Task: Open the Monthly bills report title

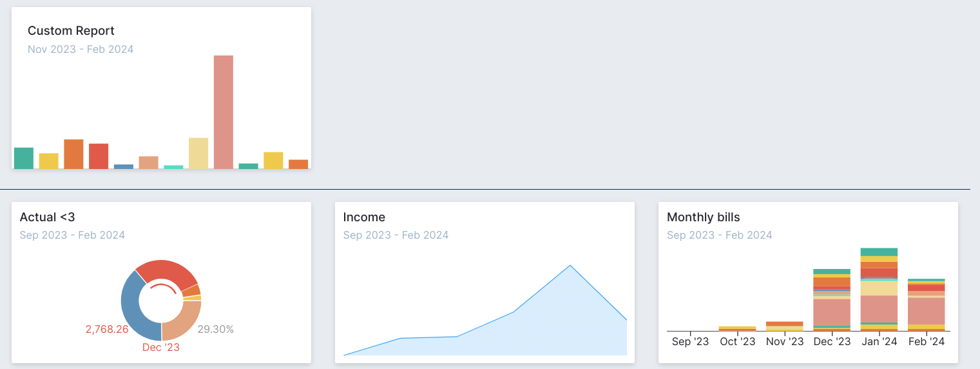Action: click(704, 217)
